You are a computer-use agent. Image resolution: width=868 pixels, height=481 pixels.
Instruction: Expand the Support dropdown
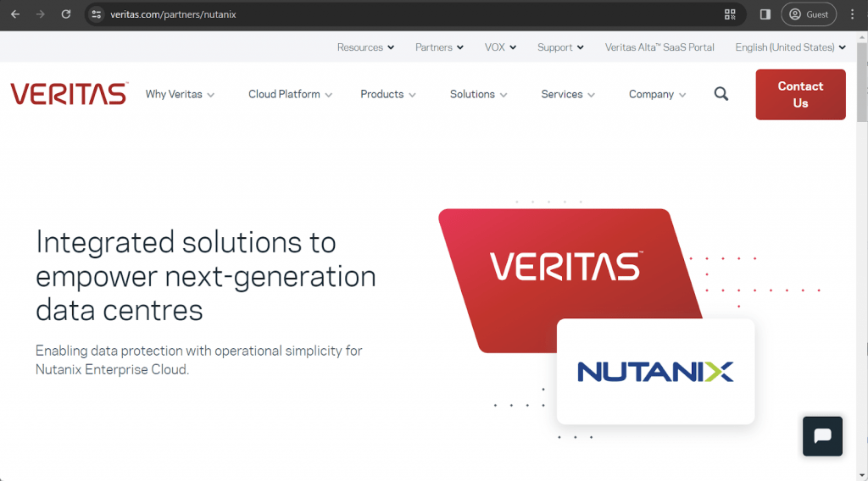[x=560, y=47]
